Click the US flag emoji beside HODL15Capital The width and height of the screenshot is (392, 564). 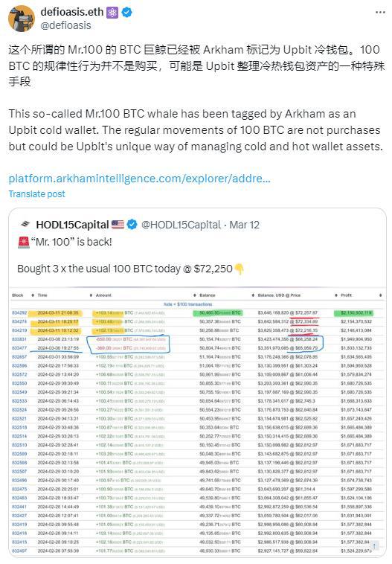click(118, 225)
